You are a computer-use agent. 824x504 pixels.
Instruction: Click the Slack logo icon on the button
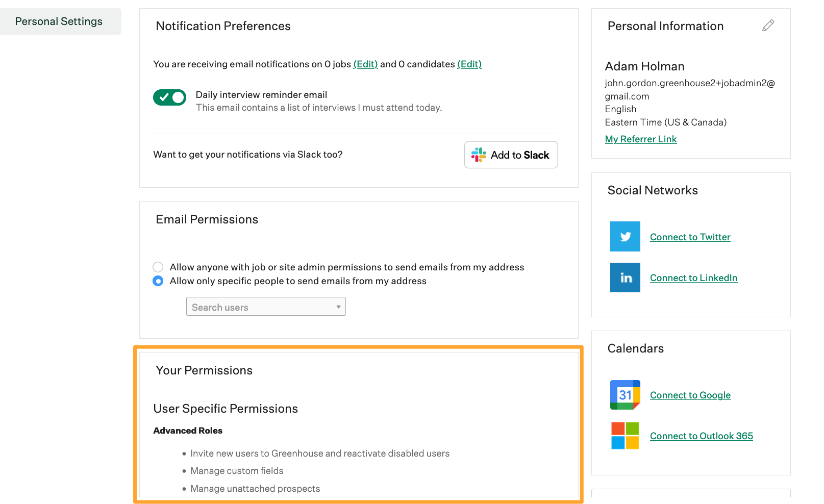coord(479,155)
